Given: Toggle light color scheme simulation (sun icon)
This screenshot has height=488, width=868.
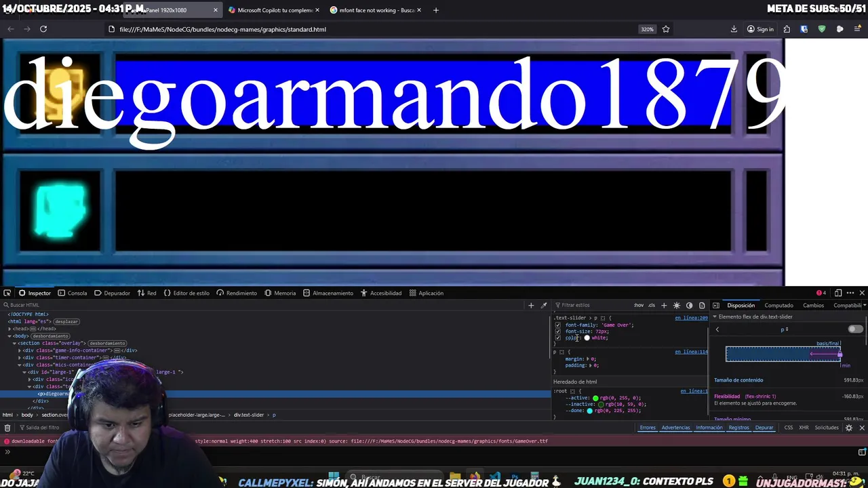Looking at the screenshot, I should click(677, 305).
